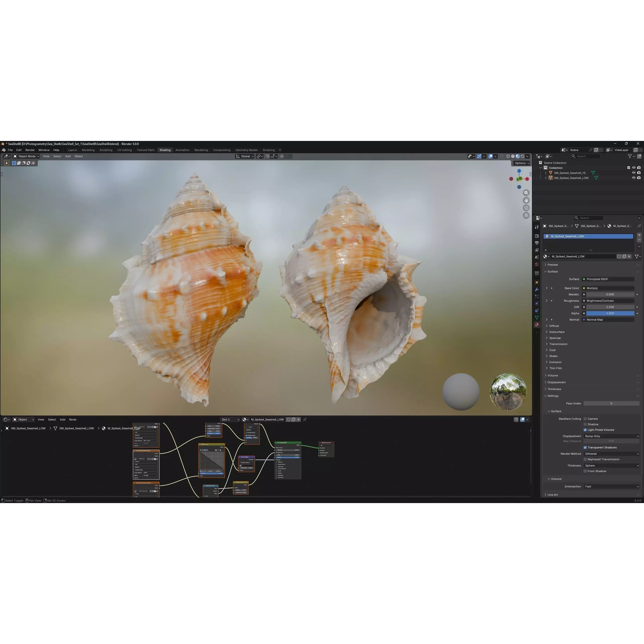Enable Transparent Shadows checkbox
Screen dimensions: 644x644
pos(585,447)
